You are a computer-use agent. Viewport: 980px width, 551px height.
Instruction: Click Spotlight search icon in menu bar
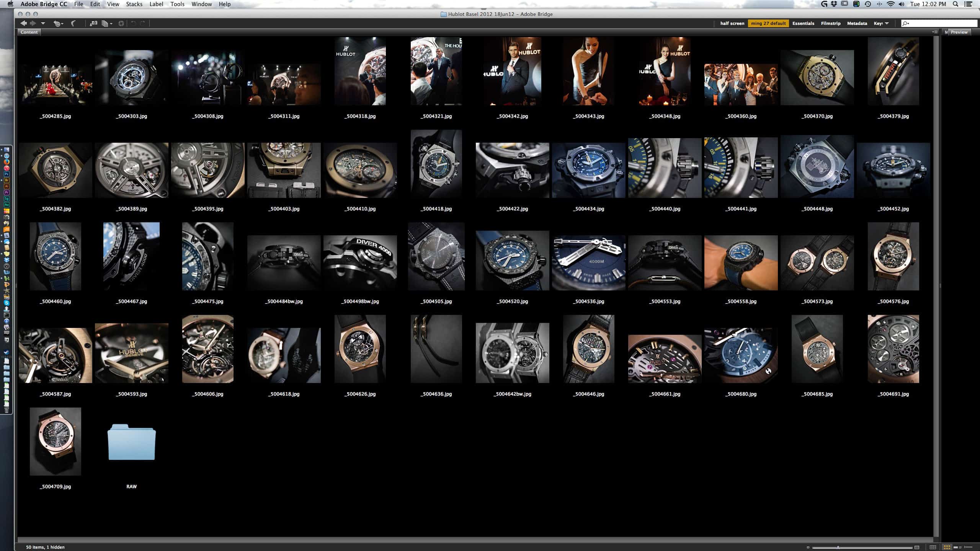(955, 4)
